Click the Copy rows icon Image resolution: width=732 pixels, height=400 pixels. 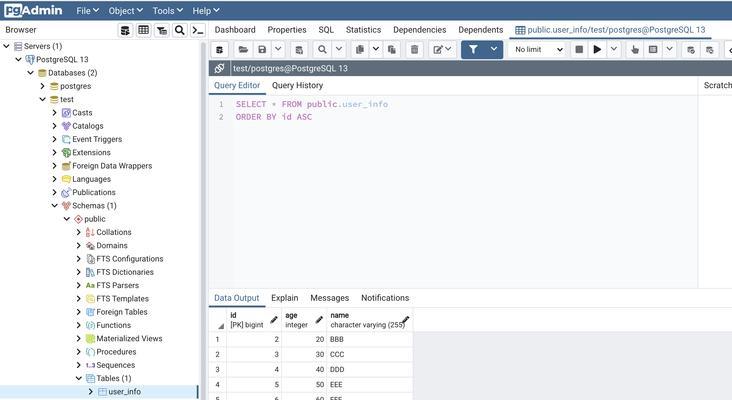(x=359, y=49)
